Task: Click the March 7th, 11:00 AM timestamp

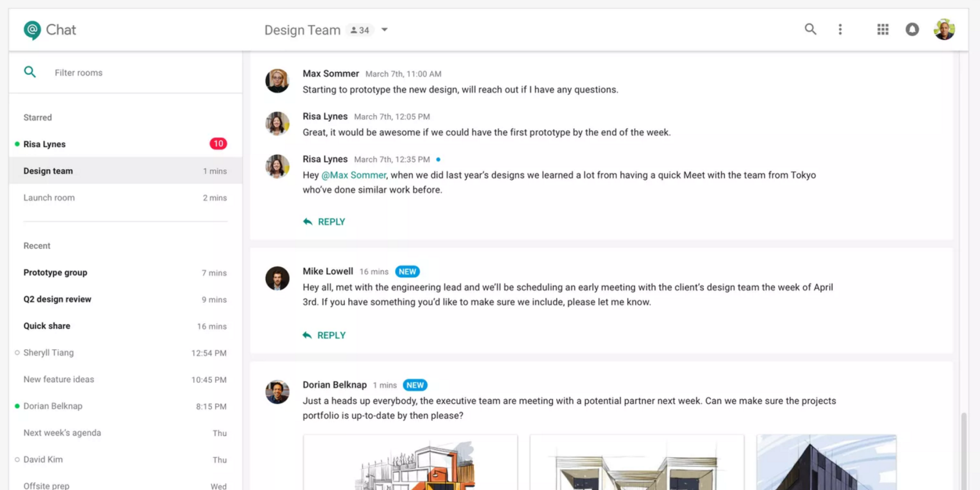Action: (403, 74)
